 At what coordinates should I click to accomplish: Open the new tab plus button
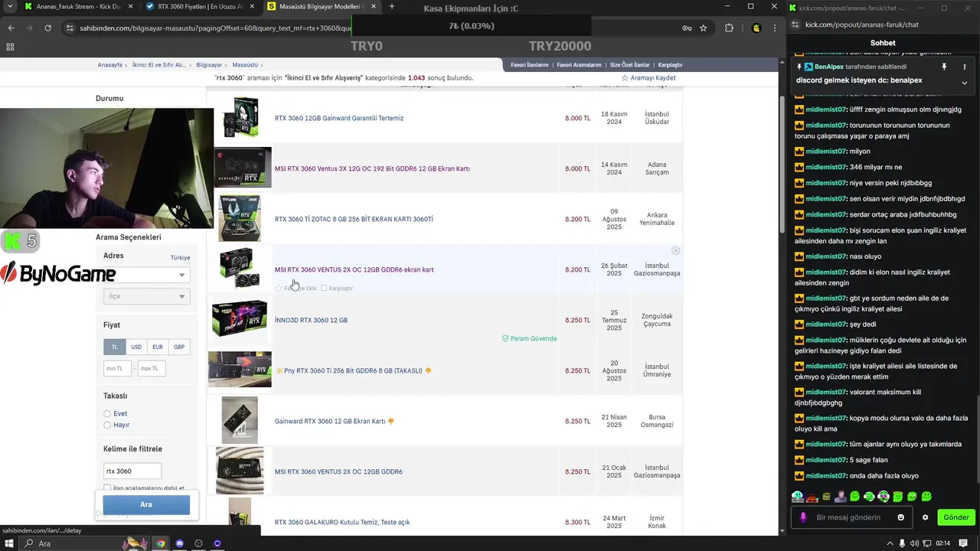392,7
